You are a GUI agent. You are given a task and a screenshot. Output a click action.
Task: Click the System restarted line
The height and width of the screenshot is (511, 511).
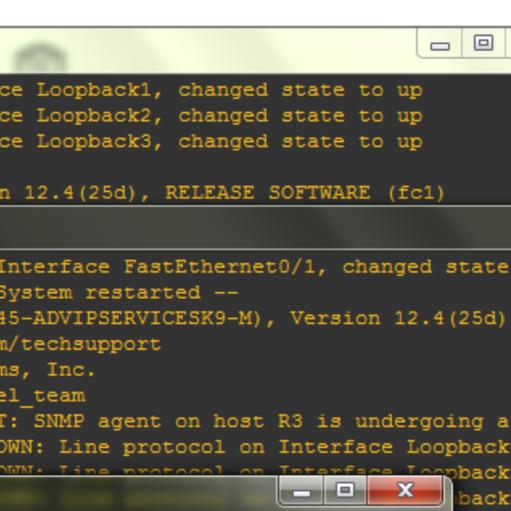point(119,293)
